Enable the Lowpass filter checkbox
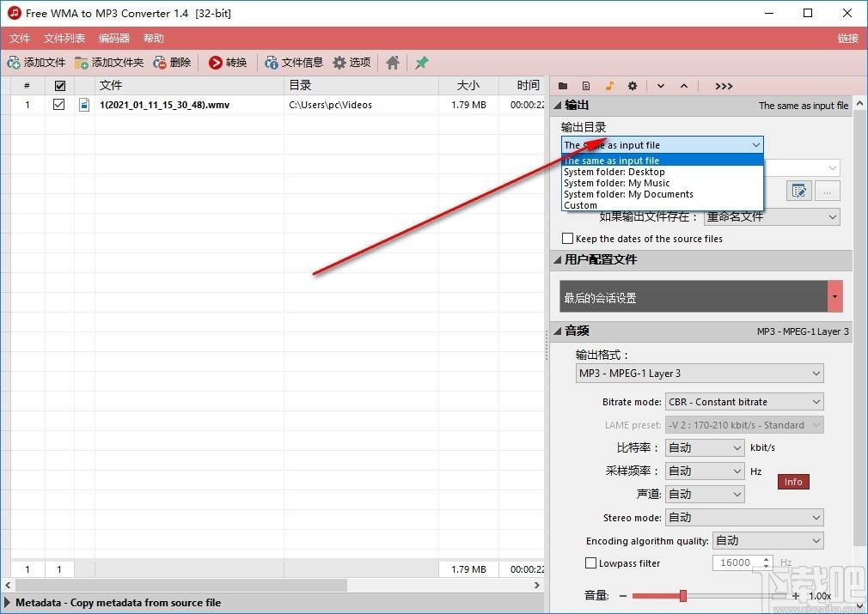Image resolution: width=868 pixels, height=614 pixels. pyautogui.click(x=590, y=563)
